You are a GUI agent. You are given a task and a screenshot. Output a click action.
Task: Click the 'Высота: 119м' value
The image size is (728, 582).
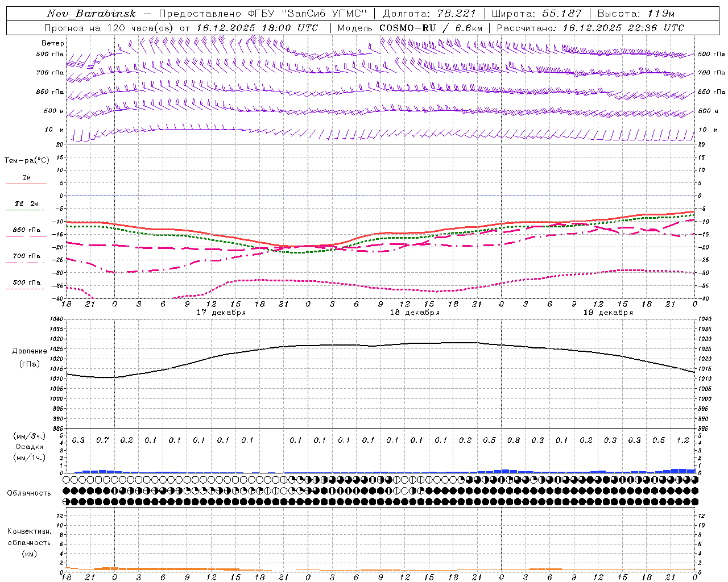click(637, 14)
